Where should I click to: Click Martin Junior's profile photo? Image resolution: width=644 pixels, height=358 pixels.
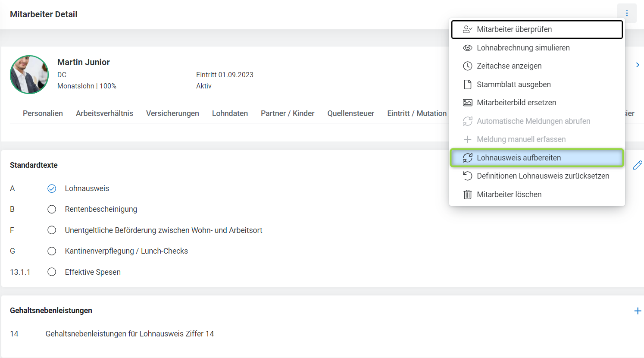pyautogui.click(x=29, y=75)
